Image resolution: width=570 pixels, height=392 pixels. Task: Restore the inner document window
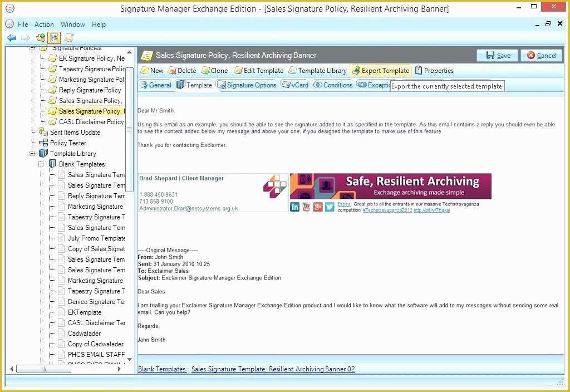pos(548,24)
